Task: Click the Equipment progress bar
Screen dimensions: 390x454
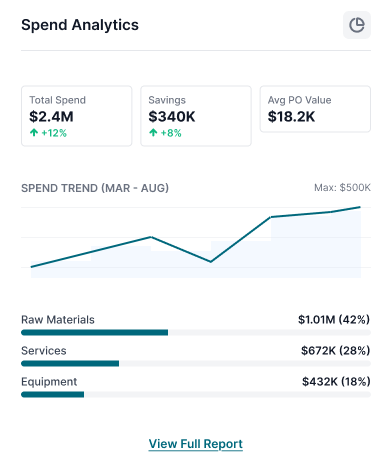Action: [x=196, y=394]
